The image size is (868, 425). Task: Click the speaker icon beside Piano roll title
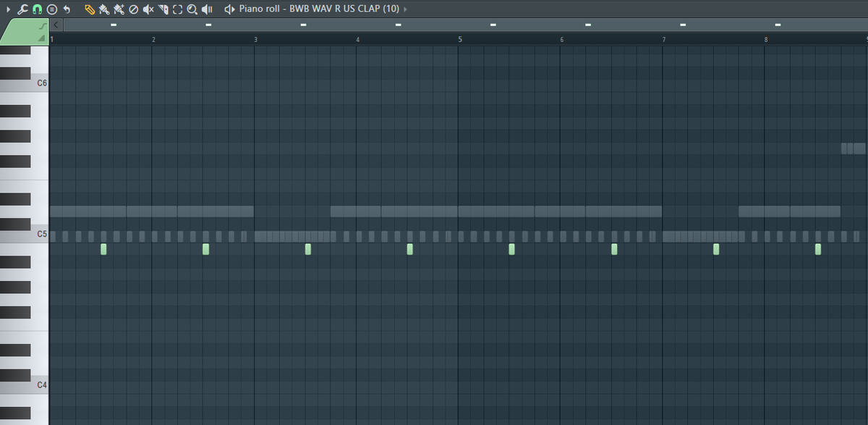coord(230,9)
